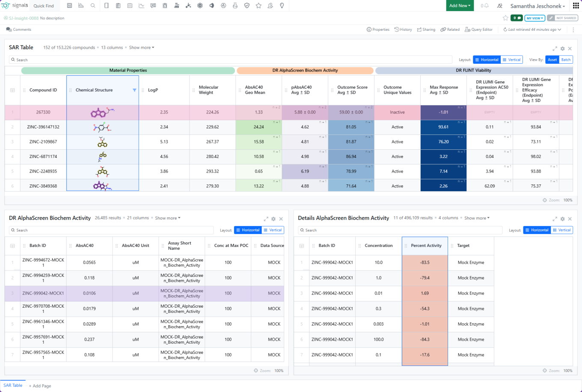Maximize the Details AlphaScreen Biochem Activity panel
The width and height of the screenshot is (582, 392).
[x=555, y=219]
